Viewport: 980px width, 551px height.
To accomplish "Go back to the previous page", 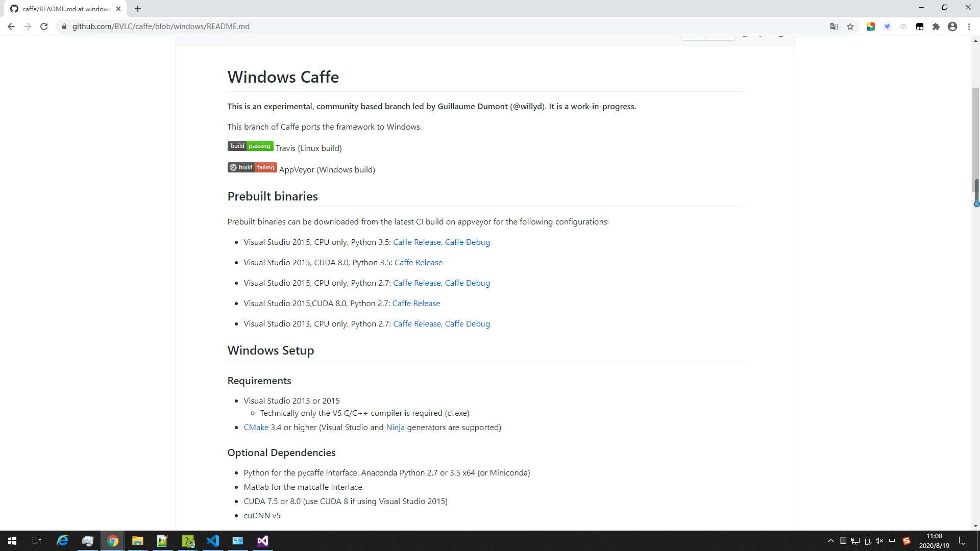I will coord(11,27).
